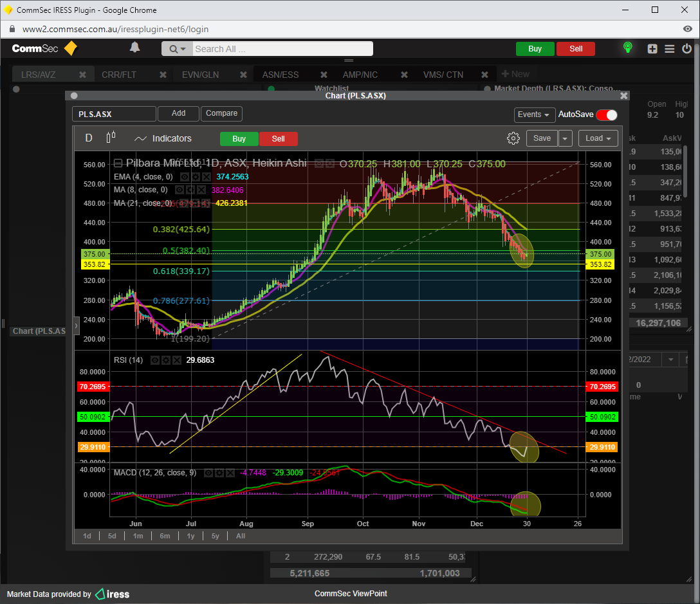Open the date dropdown behind the chart

tap(670, 360)
